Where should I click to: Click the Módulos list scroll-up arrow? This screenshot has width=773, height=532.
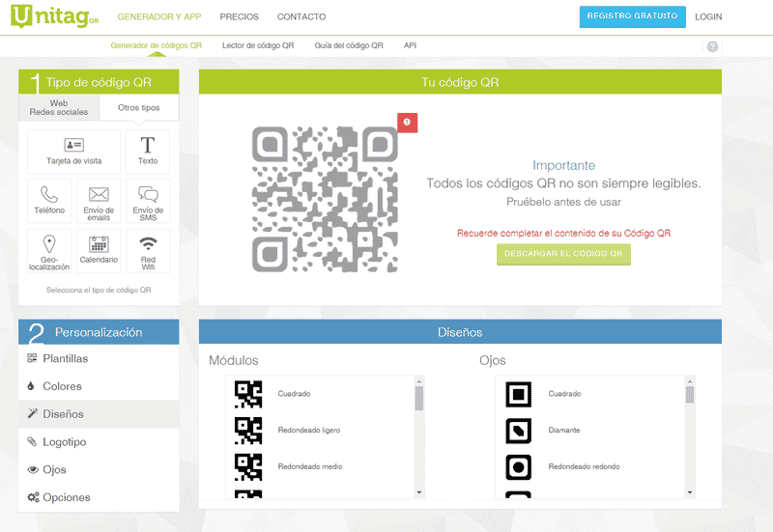pyautogui.click(x=419, y=381)
